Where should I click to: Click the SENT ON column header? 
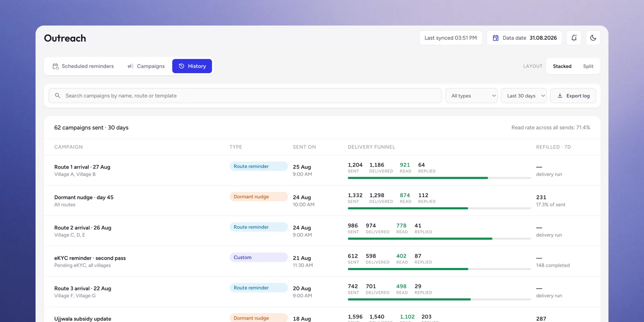pyautogui.click(x=304, y=147)
